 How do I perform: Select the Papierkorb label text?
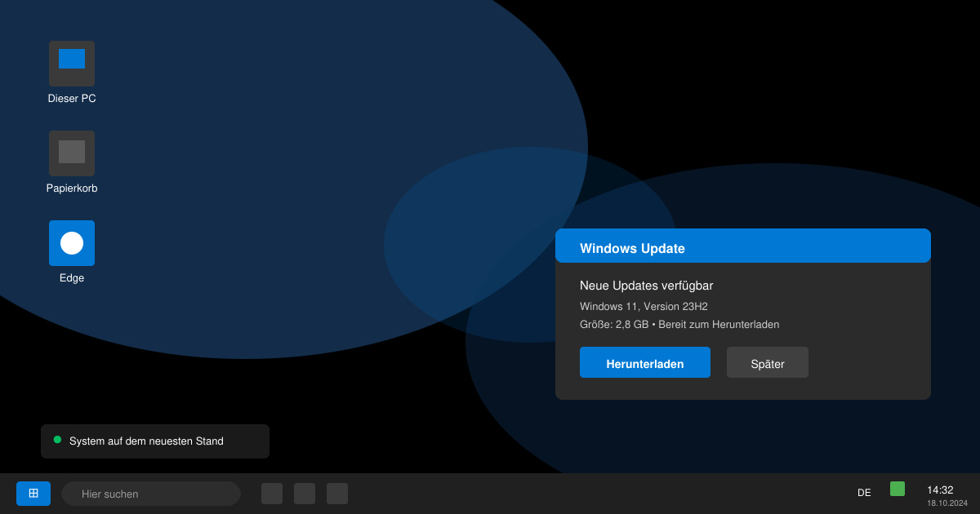[72, 188]
